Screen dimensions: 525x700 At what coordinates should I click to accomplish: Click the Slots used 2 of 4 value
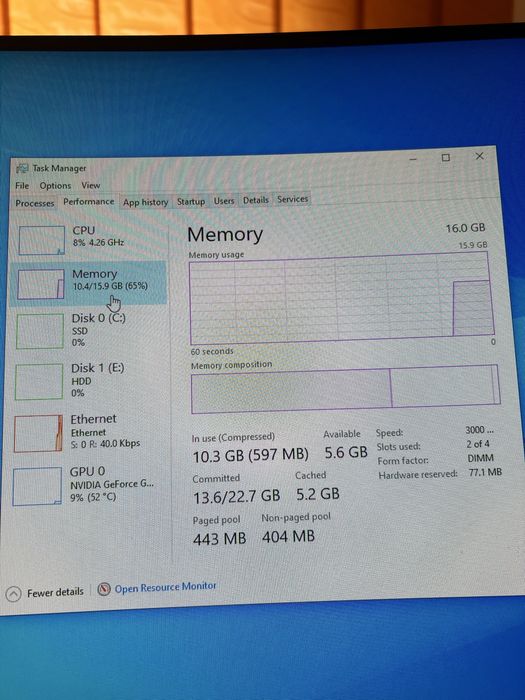click(478, 444)
